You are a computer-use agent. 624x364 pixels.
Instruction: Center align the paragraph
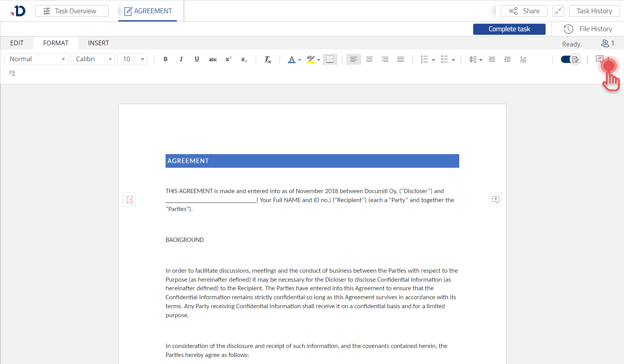point(369,59)
